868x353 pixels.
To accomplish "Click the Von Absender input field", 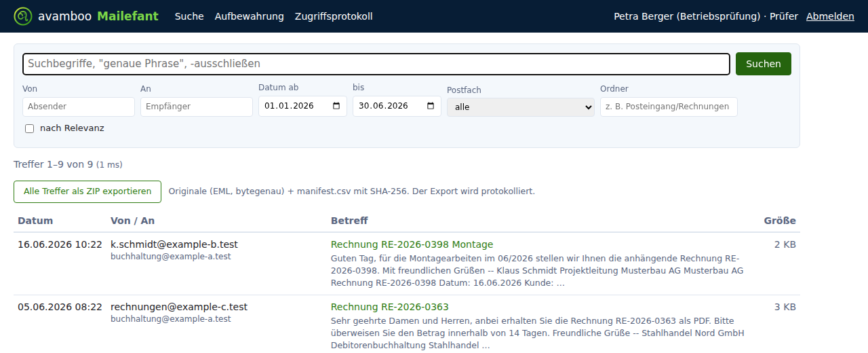I will pyautogui.click(x=79, y=107).
